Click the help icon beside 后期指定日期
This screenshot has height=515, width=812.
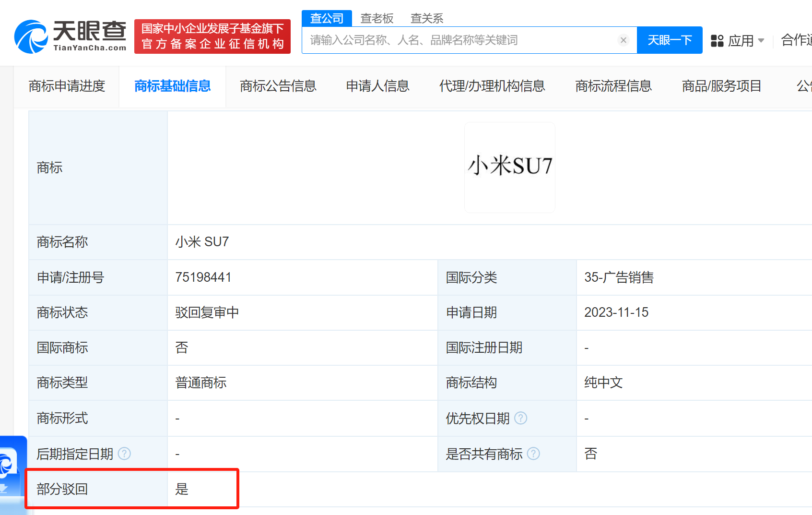point(124,454)
